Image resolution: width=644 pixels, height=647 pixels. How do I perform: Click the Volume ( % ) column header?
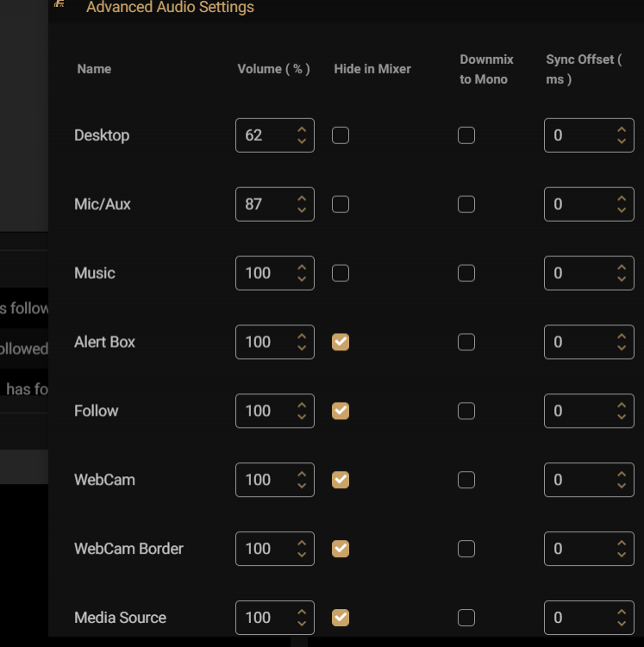point(273,69)
